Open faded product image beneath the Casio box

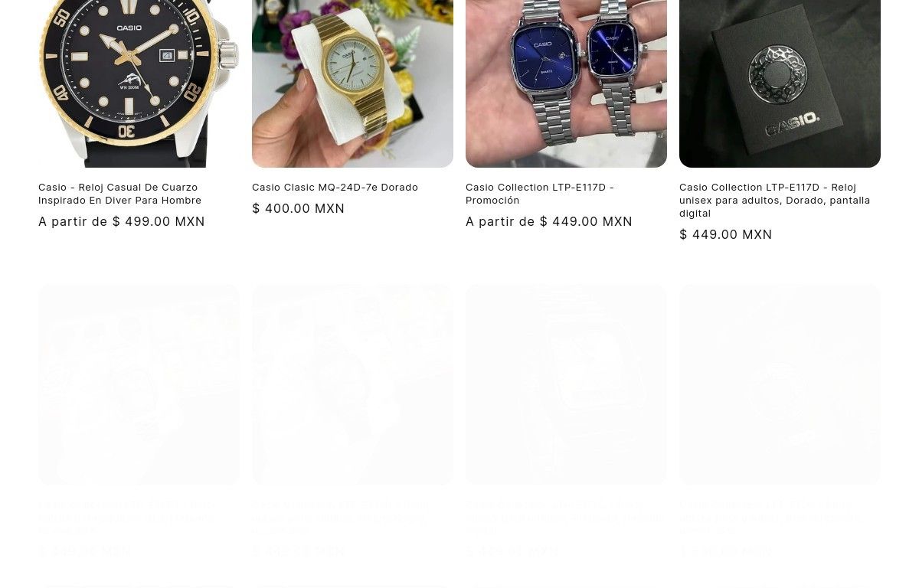click(780, 384)
